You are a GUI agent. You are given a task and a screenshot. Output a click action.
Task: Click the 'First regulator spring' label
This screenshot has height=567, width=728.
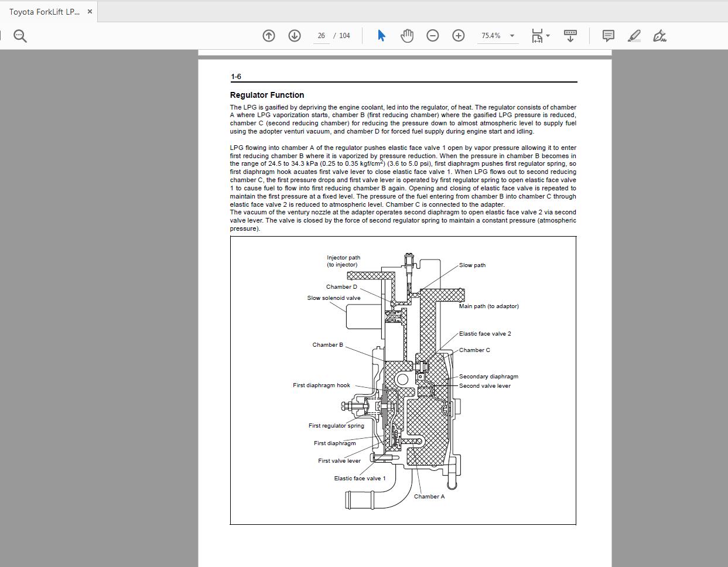[x=336, y=426]
